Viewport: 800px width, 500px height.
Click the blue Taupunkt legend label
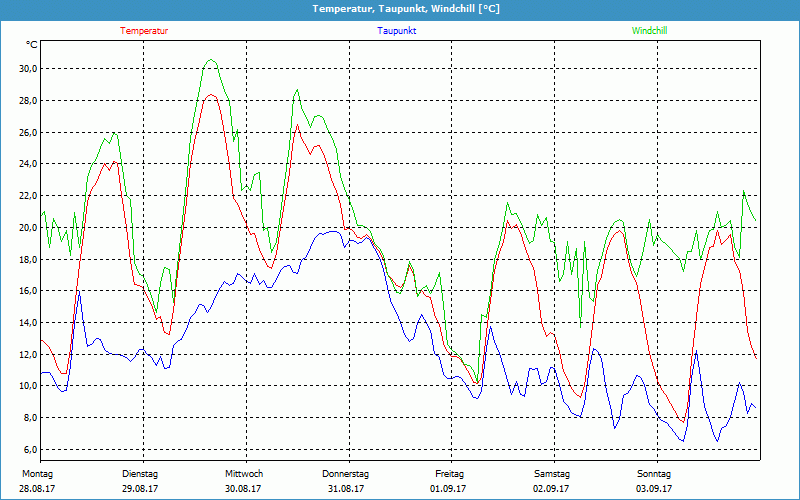tap(396, 31)
